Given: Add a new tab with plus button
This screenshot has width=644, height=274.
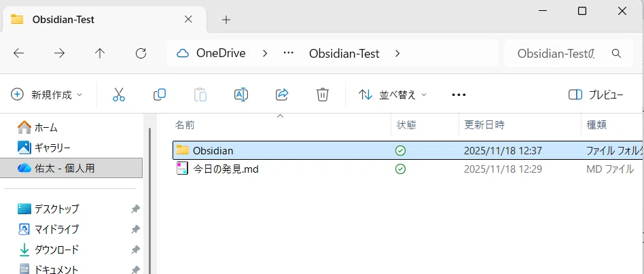Looking at the screenshot, I should click(226, 19).
